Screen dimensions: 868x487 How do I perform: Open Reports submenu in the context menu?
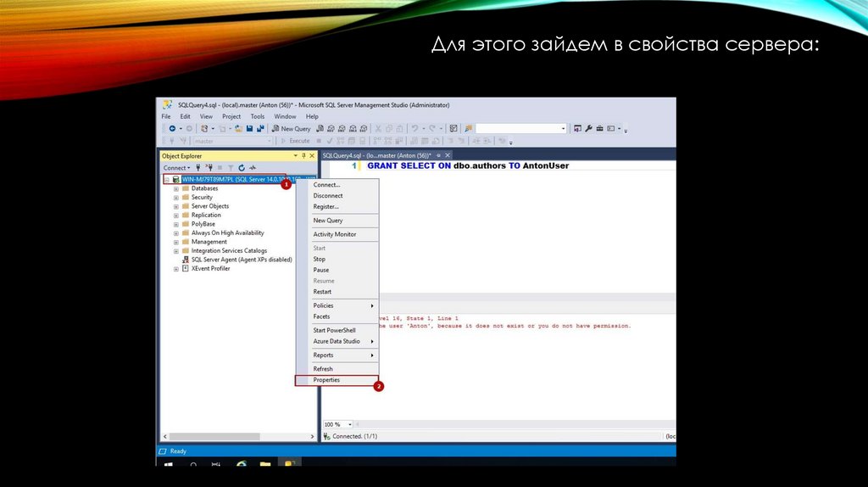click(x=337, y=355)
